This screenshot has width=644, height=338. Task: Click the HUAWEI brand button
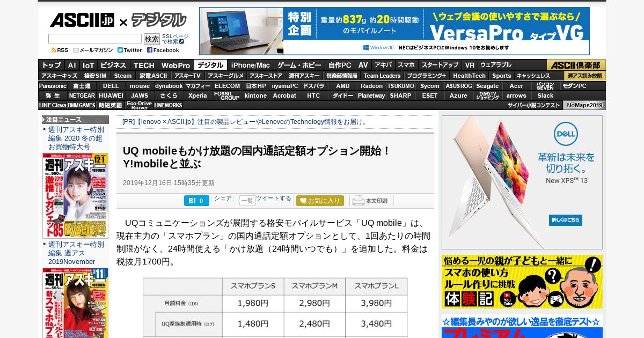111,95
